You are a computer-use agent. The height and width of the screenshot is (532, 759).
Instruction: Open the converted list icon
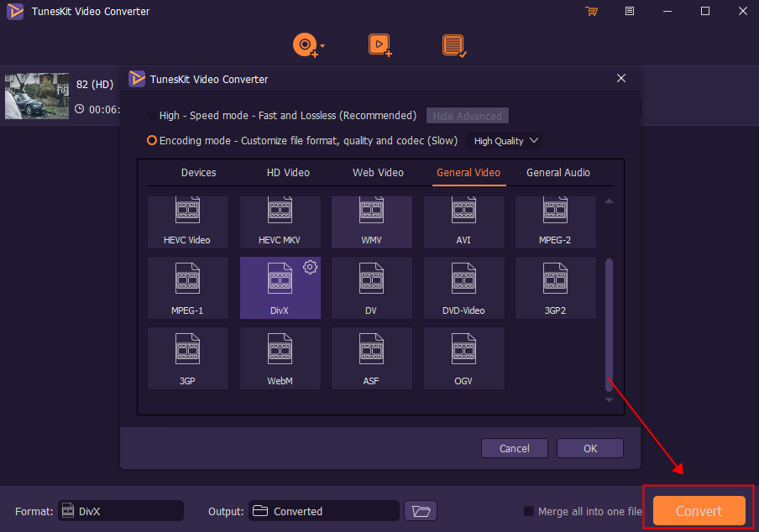(454, 46)
